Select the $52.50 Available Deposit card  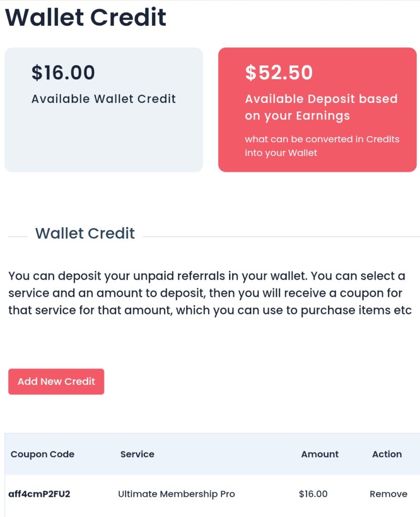click(317, 110)
